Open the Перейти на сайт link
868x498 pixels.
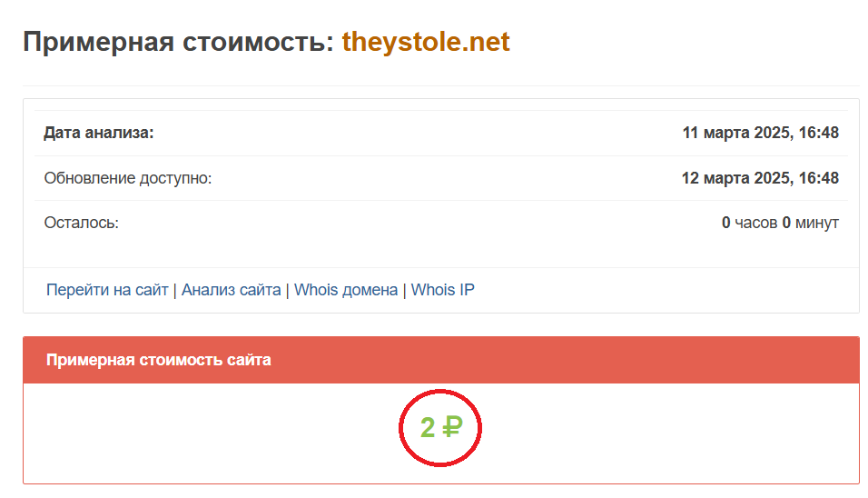(x=107, y=291)
